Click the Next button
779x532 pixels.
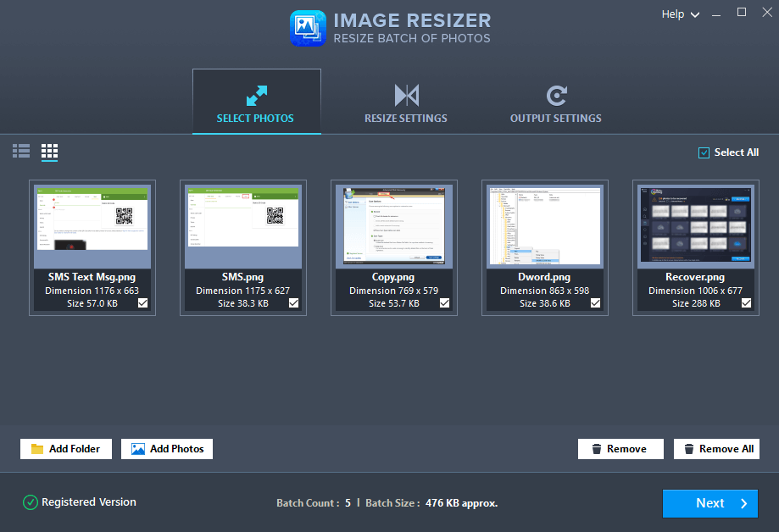click(709, 503)
